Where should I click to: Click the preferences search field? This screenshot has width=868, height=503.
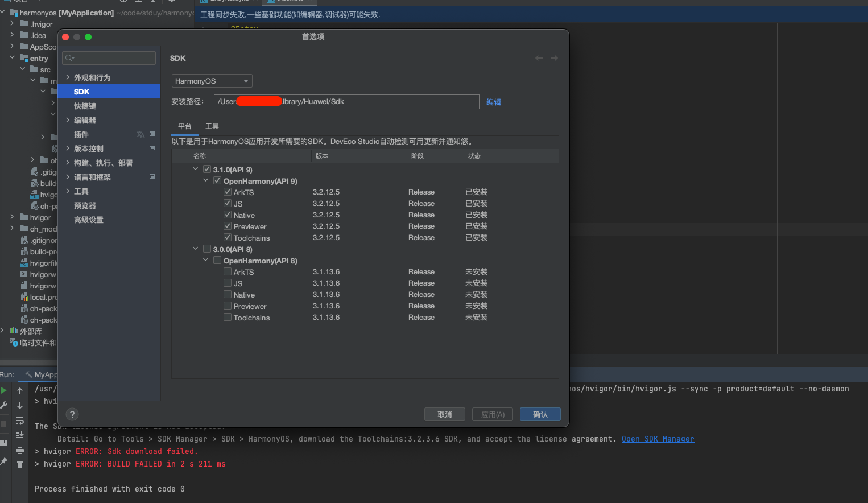point(109,58)
